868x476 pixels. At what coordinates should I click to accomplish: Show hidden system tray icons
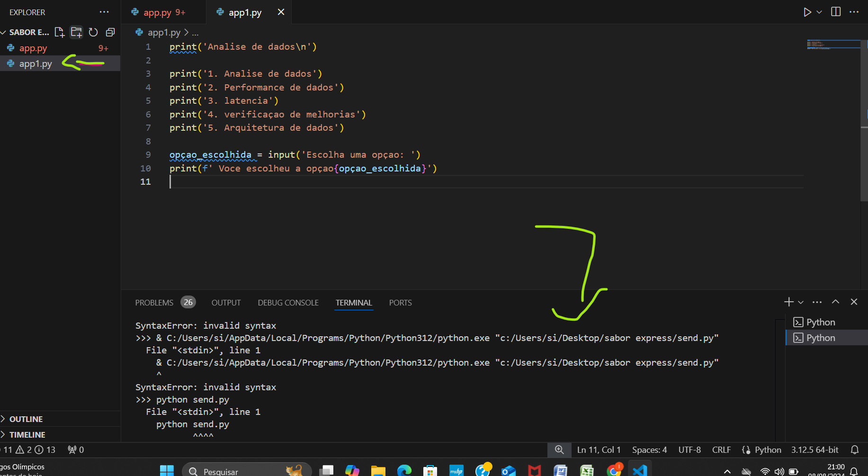tap(727, 471)
